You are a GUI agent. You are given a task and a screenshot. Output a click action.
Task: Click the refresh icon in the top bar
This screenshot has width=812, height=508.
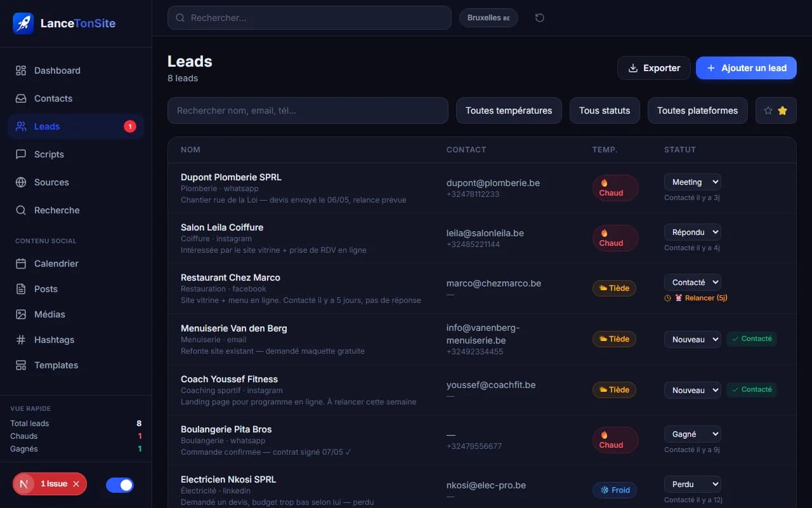tap(540, 18)
